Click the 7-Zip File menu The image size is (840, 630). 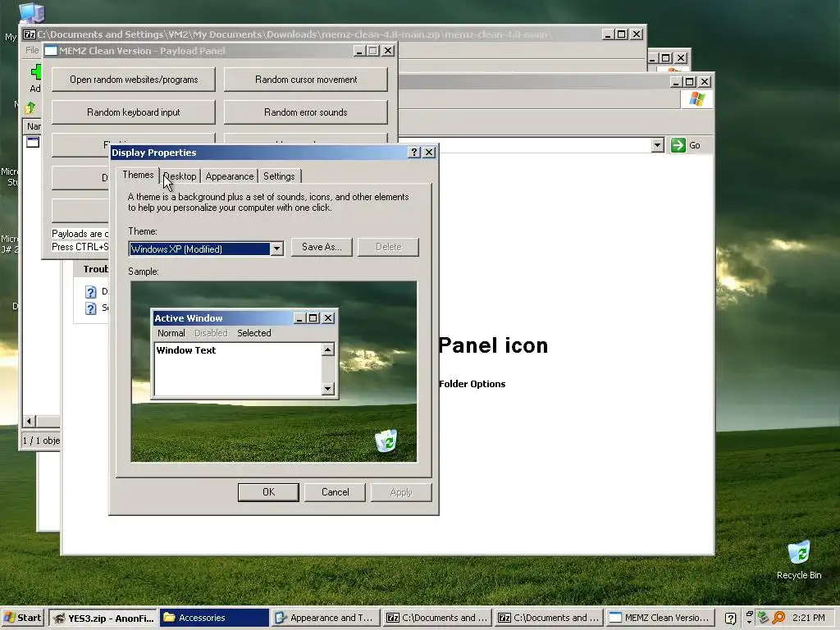point(32,50)
